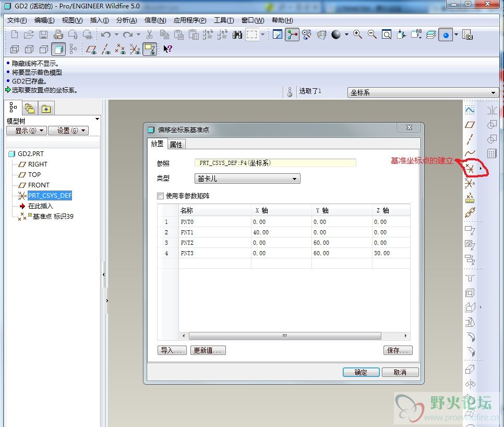This screenshot has height=427, width=504.
Task: Expand the datum point tool flyout arrow
Action: 481,168
